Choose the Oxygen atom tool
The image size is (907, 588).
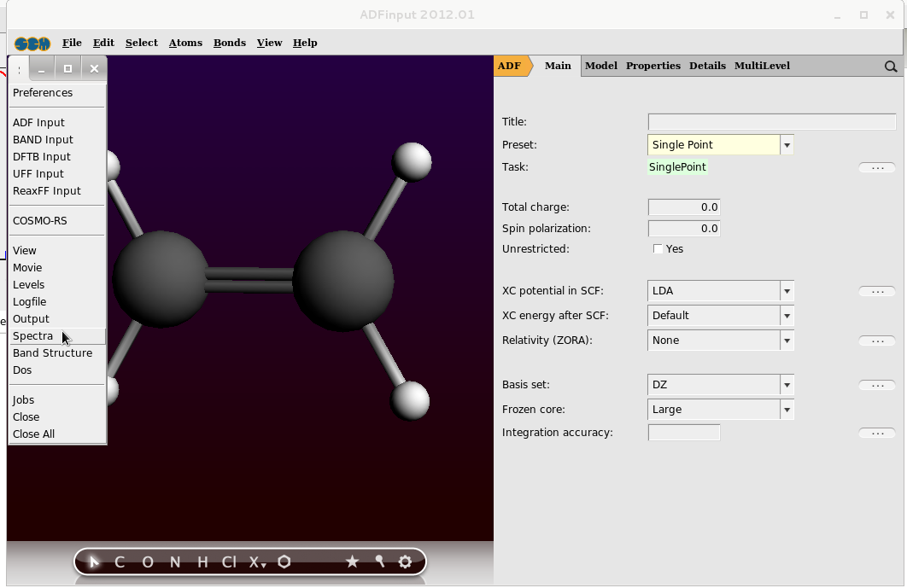pyautogui.click(x=148, y=562)
